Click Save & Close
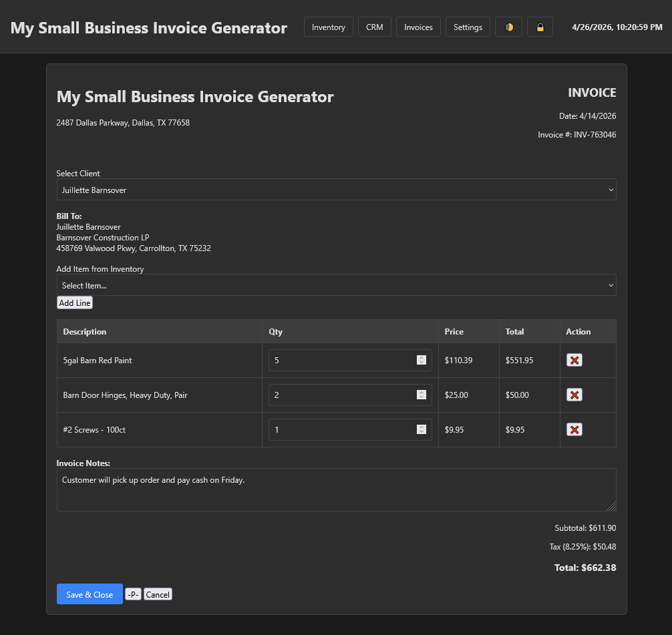Image resolution: width=672 pixels, height=635 pixels. click(90, 594)
